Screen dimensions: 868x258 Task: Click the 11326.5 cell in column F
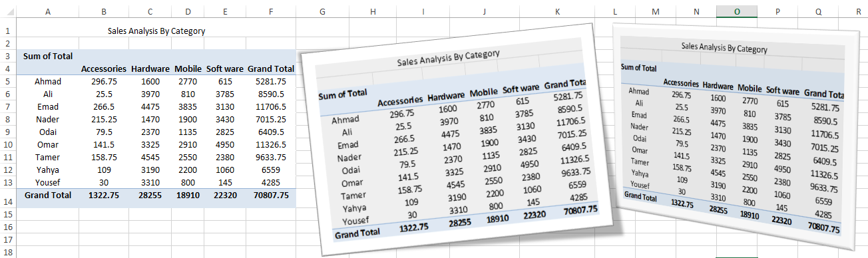pyautogui.click(x=270, y=144)
